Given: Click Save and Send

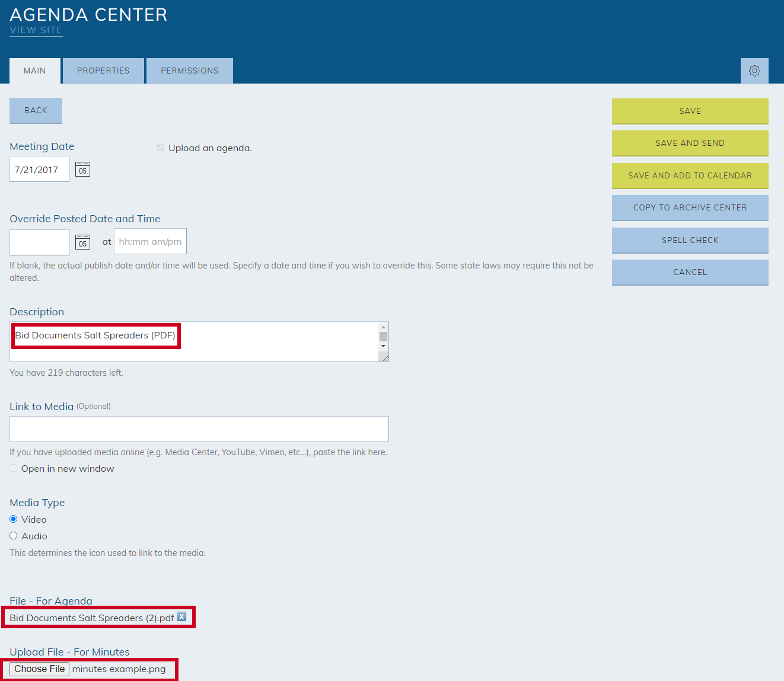Looking at the screenshot, I should coord(690,143).
